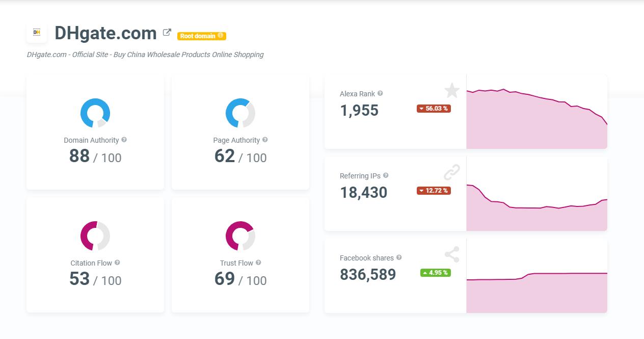Click the Trust Flow help icon

(x=258, y=263)
